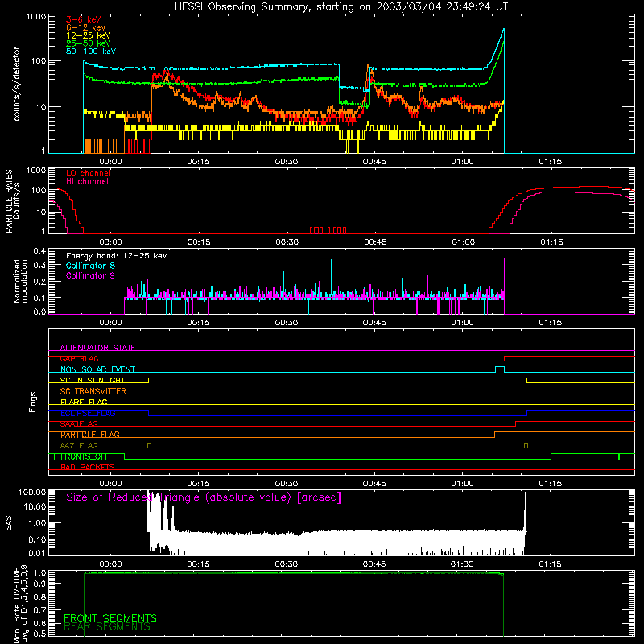Screen dimensions: 644x644
Task: Click the FRONT SEGMENTS legend label
Action: pyautogui.click(x=110, y=618)
